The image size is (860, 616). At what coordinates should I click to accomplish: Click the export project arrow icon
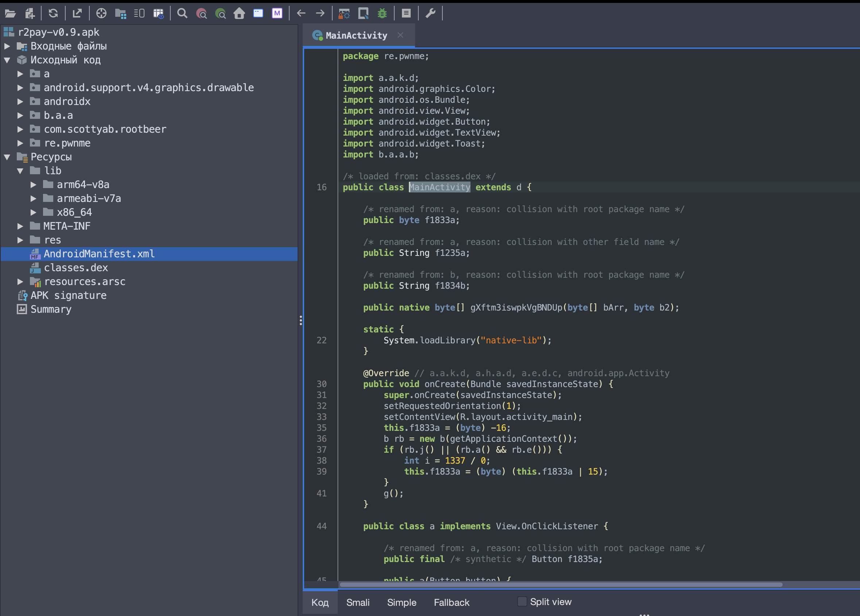[x=77, y=13]
